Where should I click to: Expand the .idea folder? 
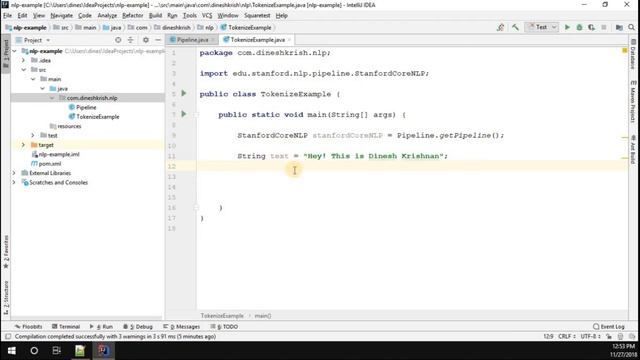(23, 60)
